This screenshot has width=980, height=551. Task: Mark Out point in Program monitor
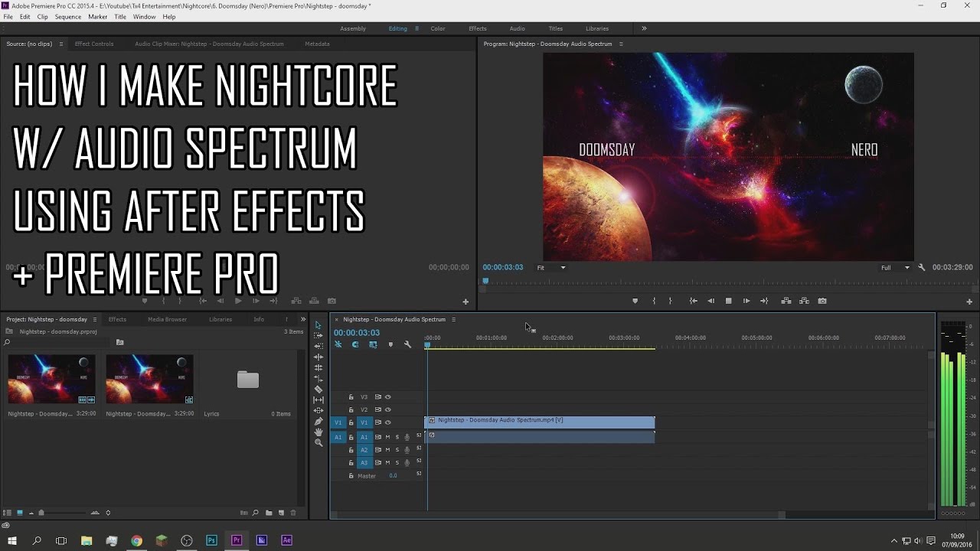(670, 301)
